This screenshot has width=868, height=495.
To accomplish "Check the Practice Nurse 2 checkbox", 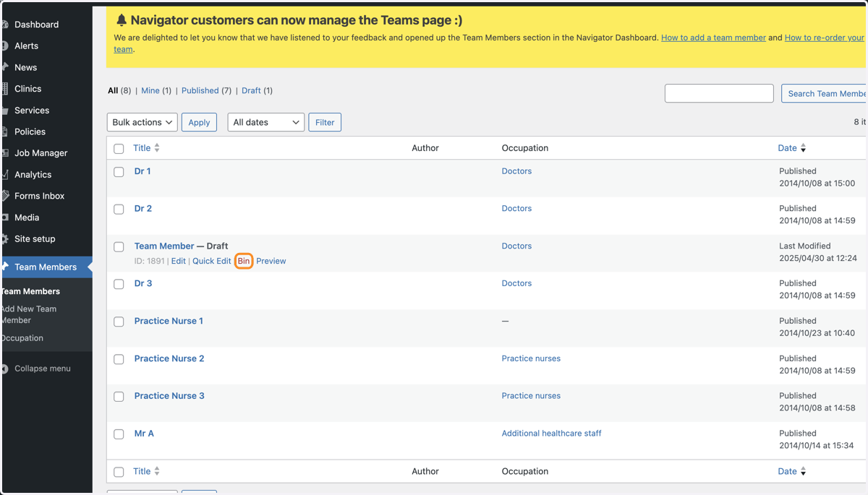I will [x=119, y=359].
